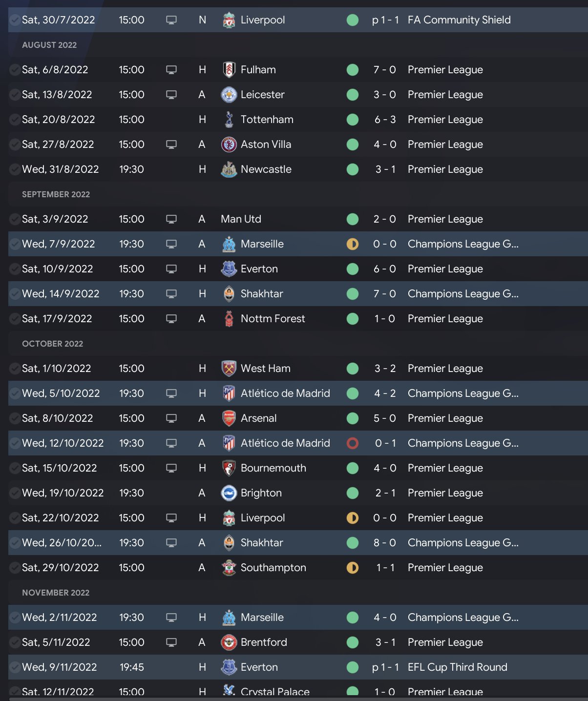Toggle the checkmark beside Wed, 19/10/2022 fixture
The height and width of the screenshot is (701, 588).
pyautogui.click(x=15, y=493)
